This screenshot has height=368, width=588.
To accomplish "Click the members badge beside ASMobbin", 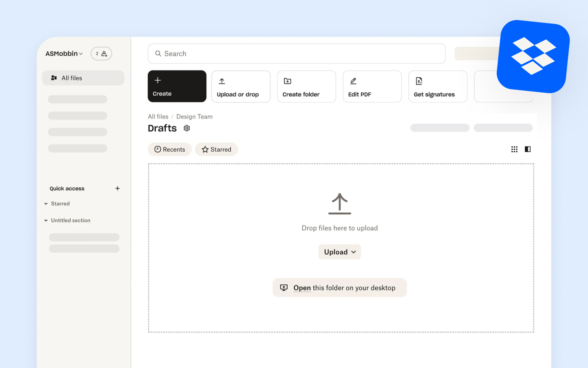I will coord(101,53).
